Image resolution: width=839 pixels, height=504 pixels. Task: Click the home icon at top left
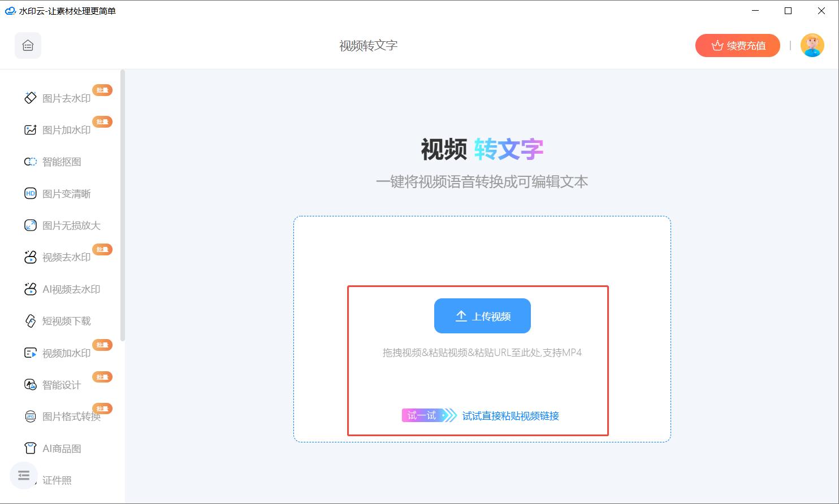point(27,45)
